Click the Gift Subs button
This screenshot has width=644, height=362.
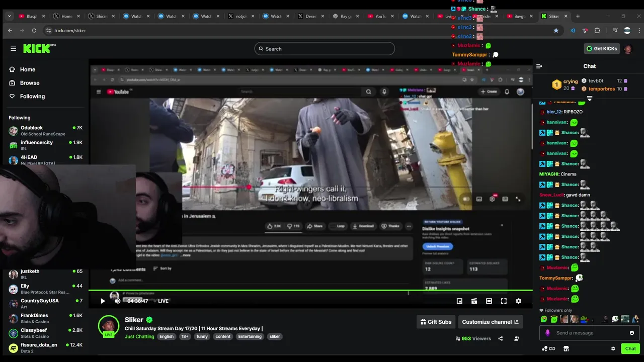(436, 322)
